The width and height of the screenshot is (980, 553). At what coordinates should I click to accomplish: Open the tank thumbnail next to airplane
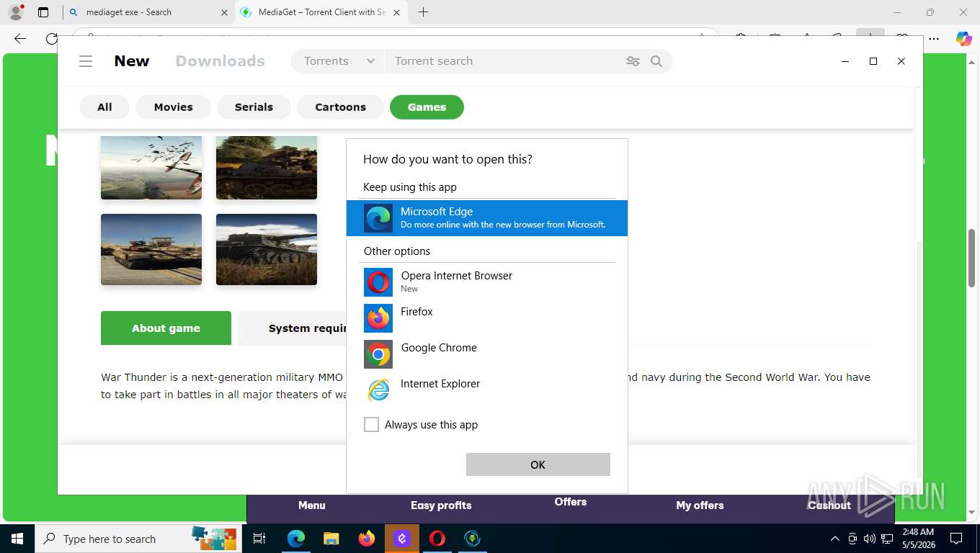tap(267, 167)
